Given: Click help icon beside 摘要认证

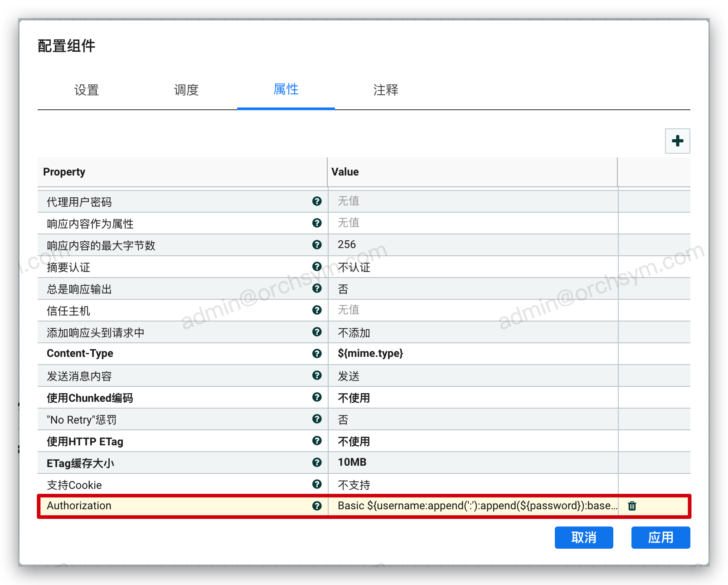Looking at the screenshot, I should [317, 266].
